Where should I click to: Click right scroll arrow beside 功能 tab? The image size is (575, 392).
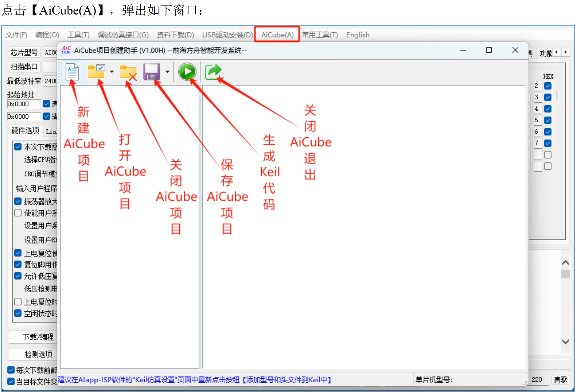coord(565,52)
